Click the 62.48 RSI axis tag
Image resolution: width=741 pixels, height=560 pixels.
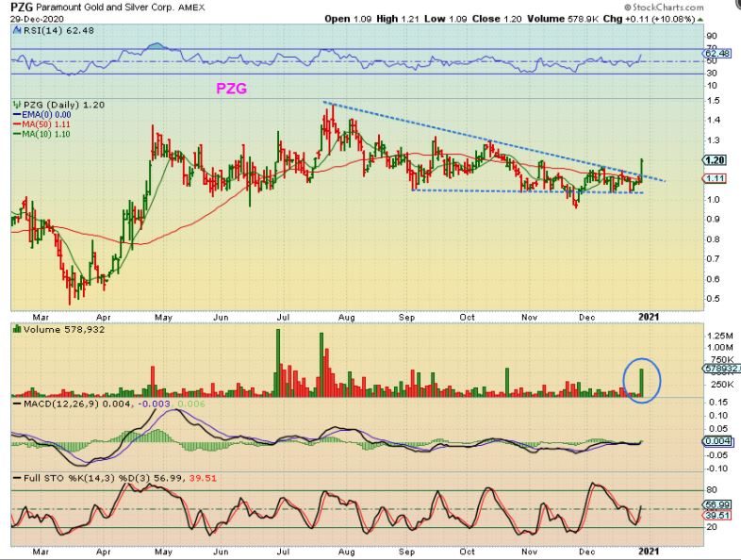pos(717,54)
